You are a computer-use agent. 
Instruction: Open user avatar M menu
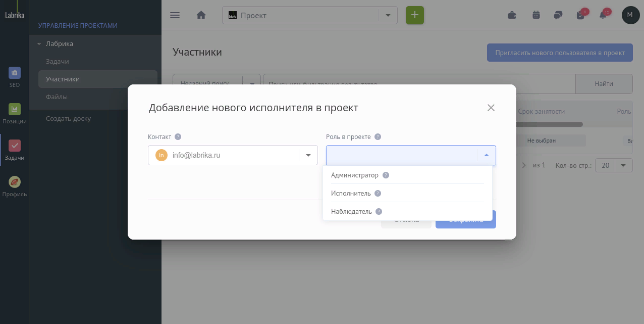630,15
